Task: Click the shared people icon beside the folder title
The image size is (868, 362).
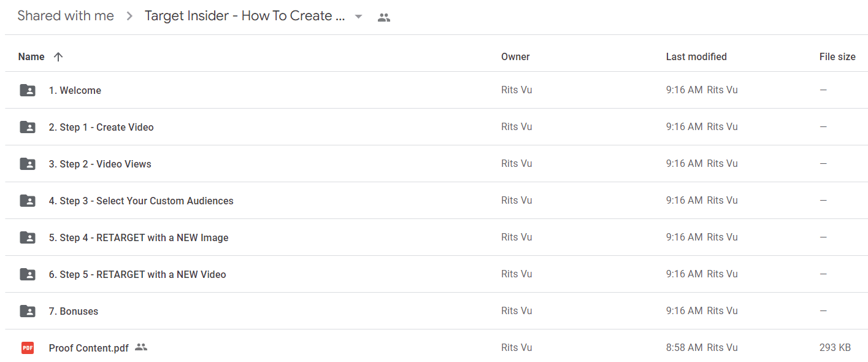Action: click(384, 17)
